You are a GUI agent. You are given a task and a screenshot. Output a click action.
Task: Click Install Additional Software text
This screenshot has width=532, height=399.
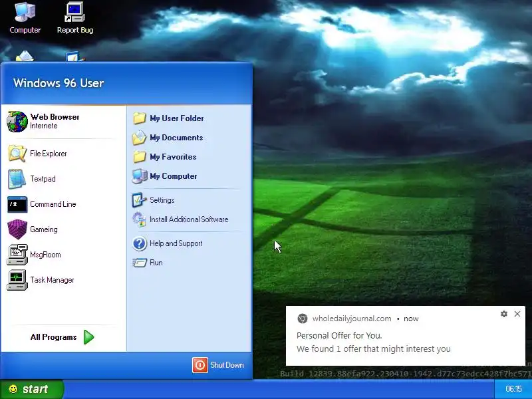pos(189,219)
